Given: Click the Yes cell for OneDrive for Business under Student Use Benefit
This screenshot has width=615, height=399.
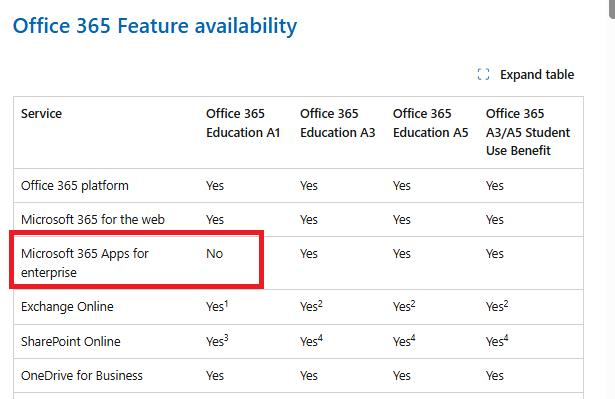Looking at the screenshot, I should pos(495,375).
